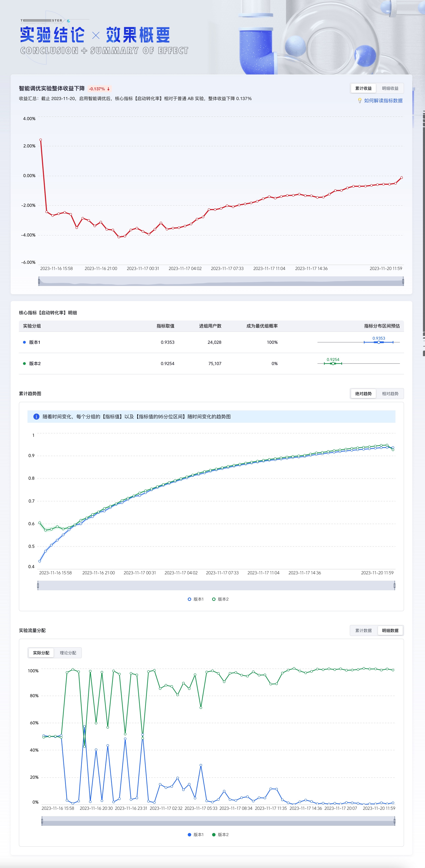
Task: Click first data point of red revenue line
Action: click(x=41, y=140)
